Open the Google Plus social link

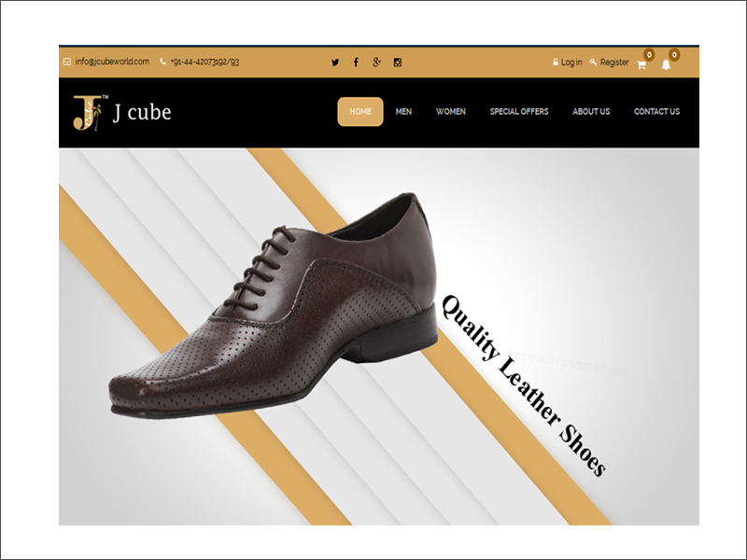[376, 63]
